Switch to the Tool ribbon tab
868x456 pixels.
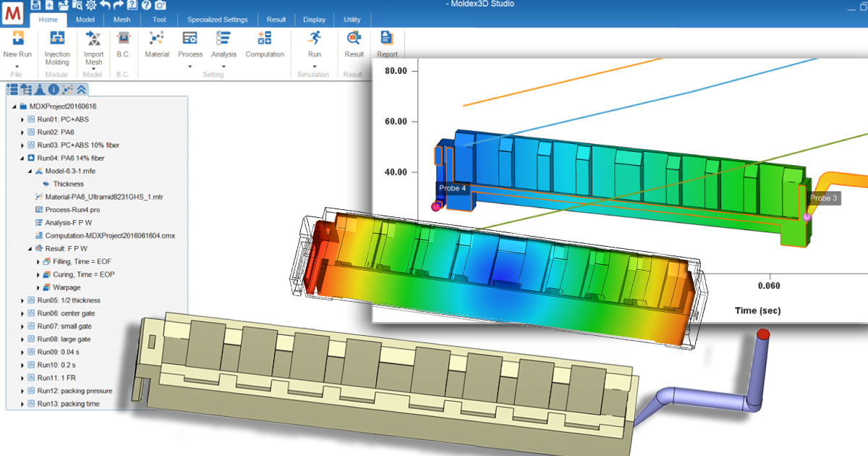tap(159, 20)
